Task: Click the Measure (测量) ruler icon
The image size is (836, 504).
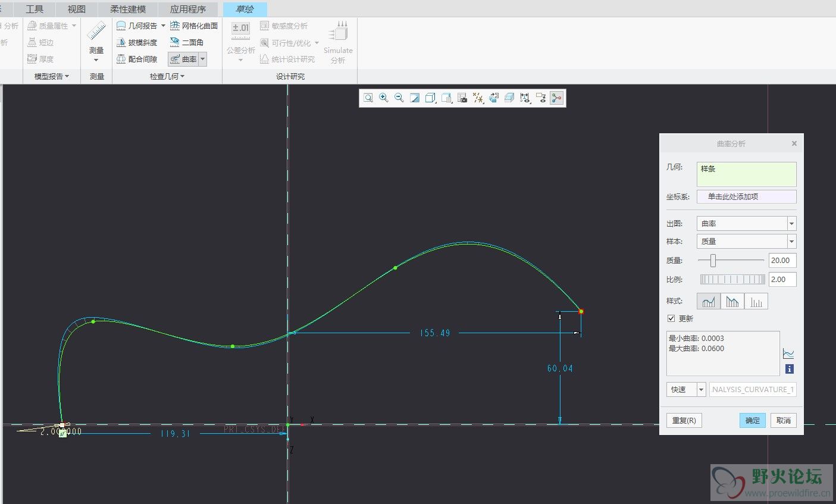Action: [96, 32]
